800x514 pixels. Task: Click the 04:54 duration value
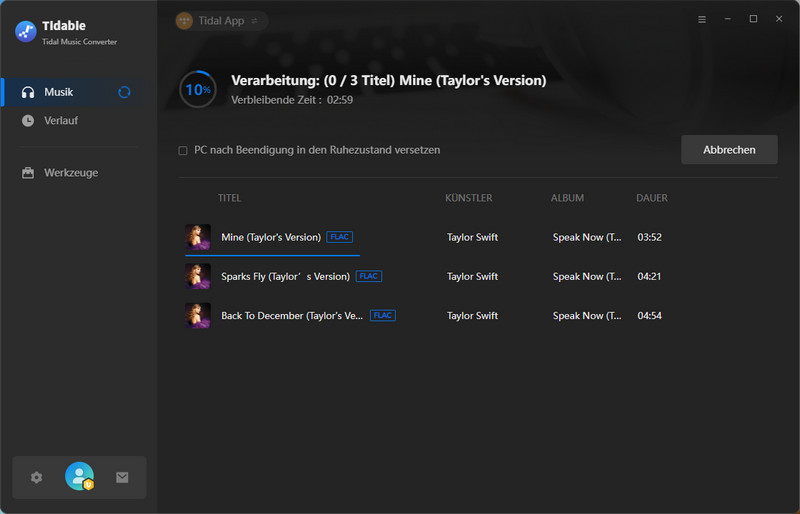point(649,316)
